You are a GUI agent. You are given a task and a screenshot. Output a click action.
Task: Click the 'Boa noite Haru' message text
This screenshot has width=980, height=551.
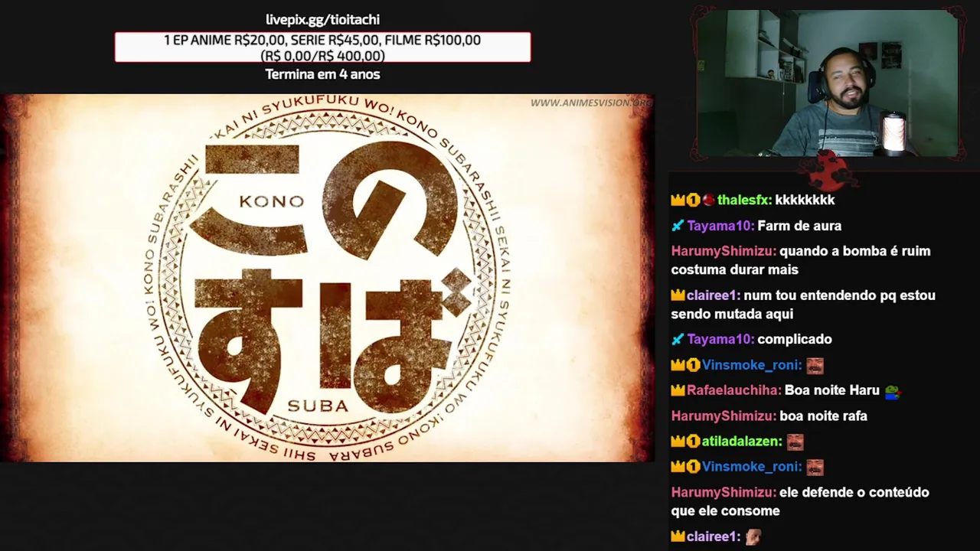832,390
